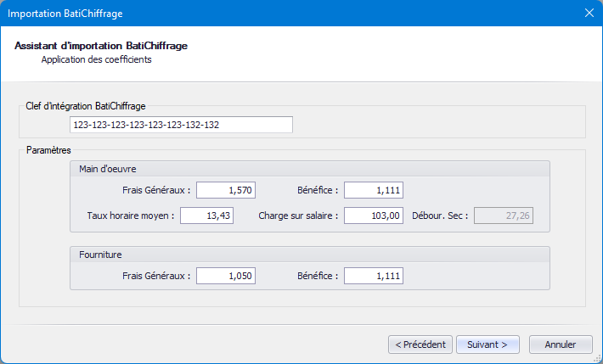Edit Fourniture Bénéfice value field
Image resolution: width=603 pixels, height=364 pixels.
374,276
